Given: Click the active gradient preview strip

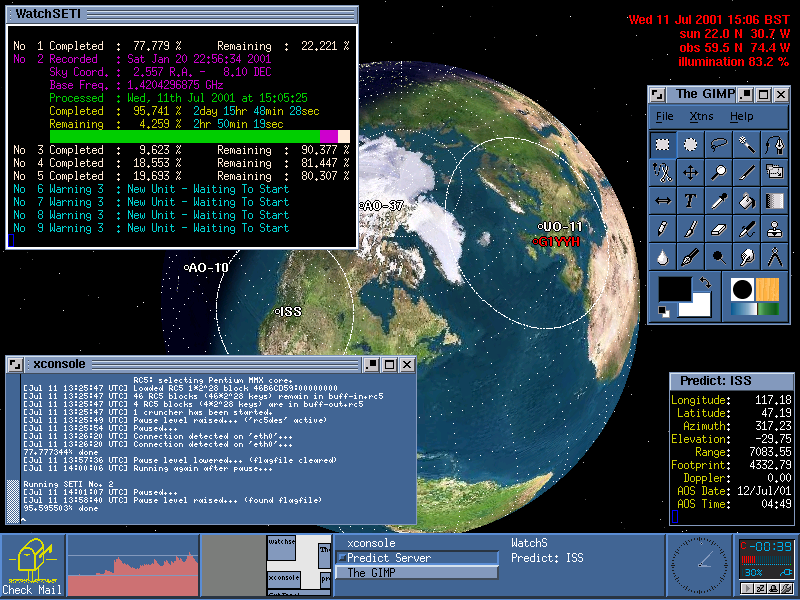Looking at the screenshot, I should (755, 309).
